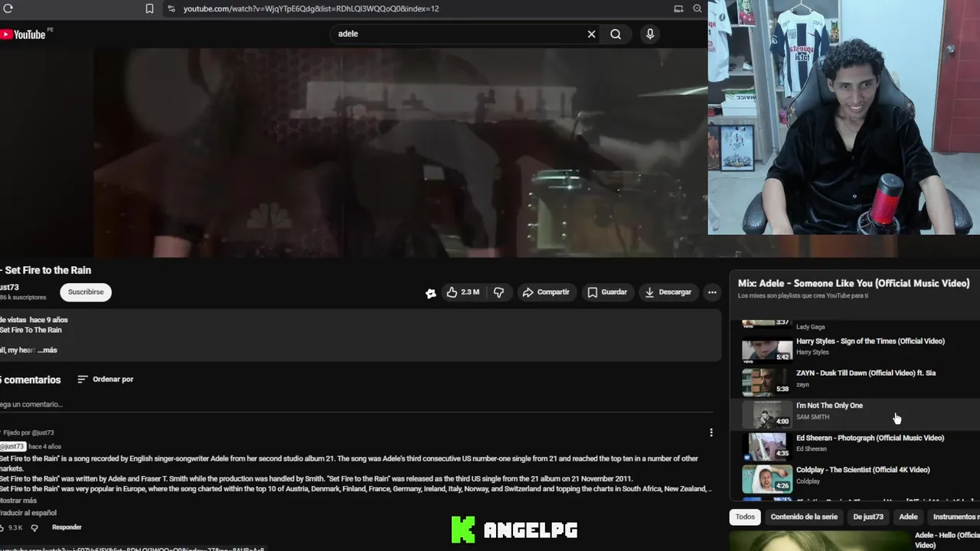
Task: Click the Harry Styles video thumbnail 5:42
Action: (767, 350)
